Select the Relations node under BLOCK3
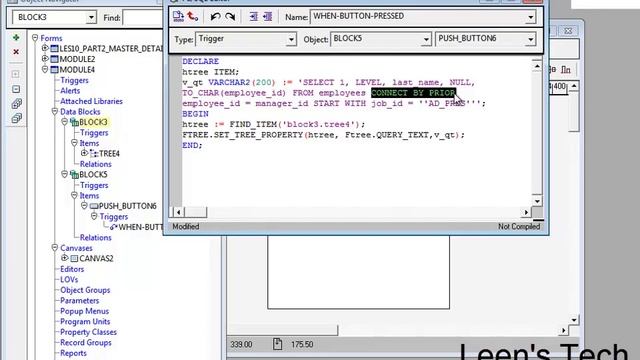This screenshot has width=640, height=360. click(96, 164)
